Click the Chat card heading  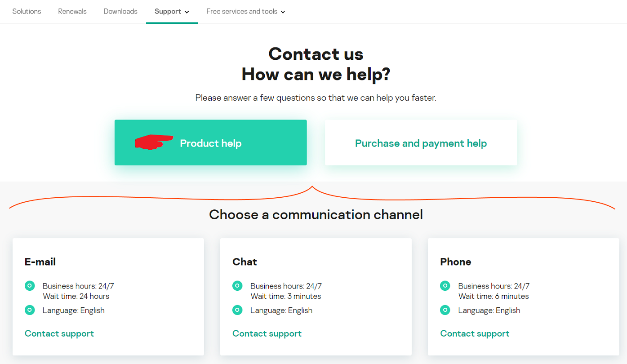click(x=245, y=262)
